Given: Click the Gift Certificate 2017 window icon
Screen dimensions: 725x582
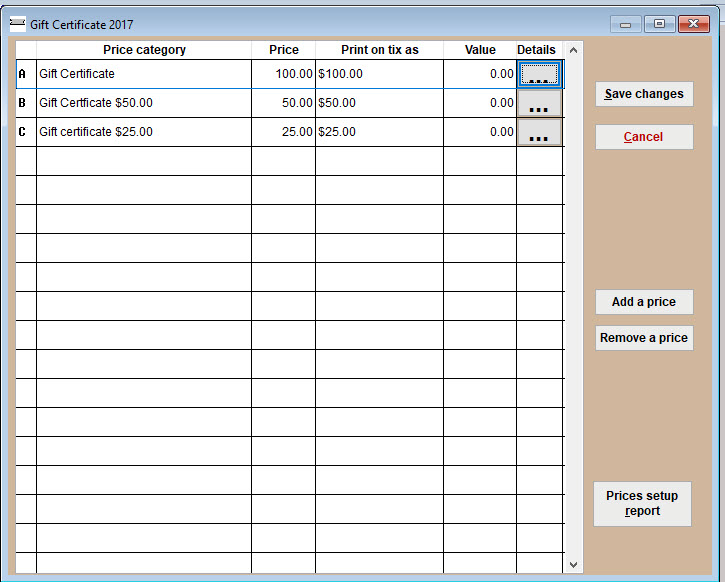Looking at the screenshot, I should [18, 24].
